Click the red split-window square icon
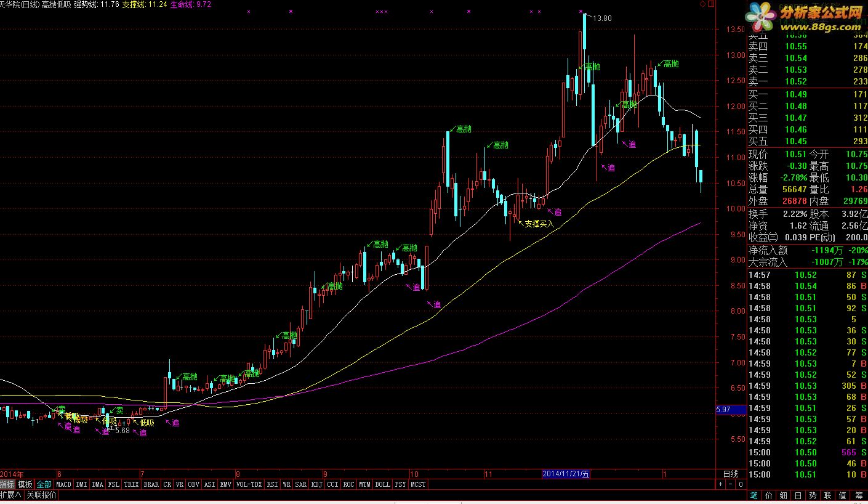Image resolution: width=868 pixels, height=504 pixels. click(711, 4)
